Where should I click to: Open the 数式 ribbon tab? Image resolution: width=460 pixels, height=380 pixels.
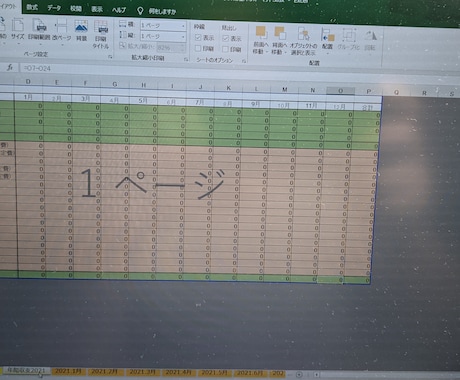[x=32, y=7]
